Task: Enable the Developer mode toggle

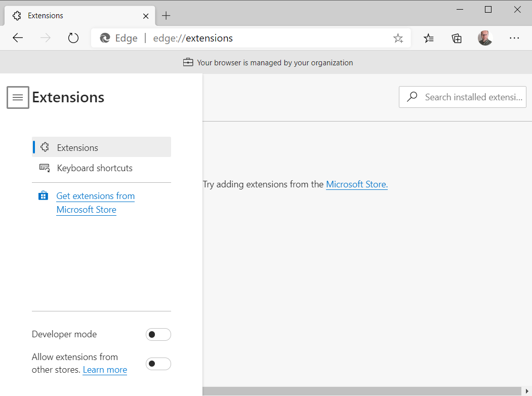Action: pyautogui.click(x=158, y=334)
